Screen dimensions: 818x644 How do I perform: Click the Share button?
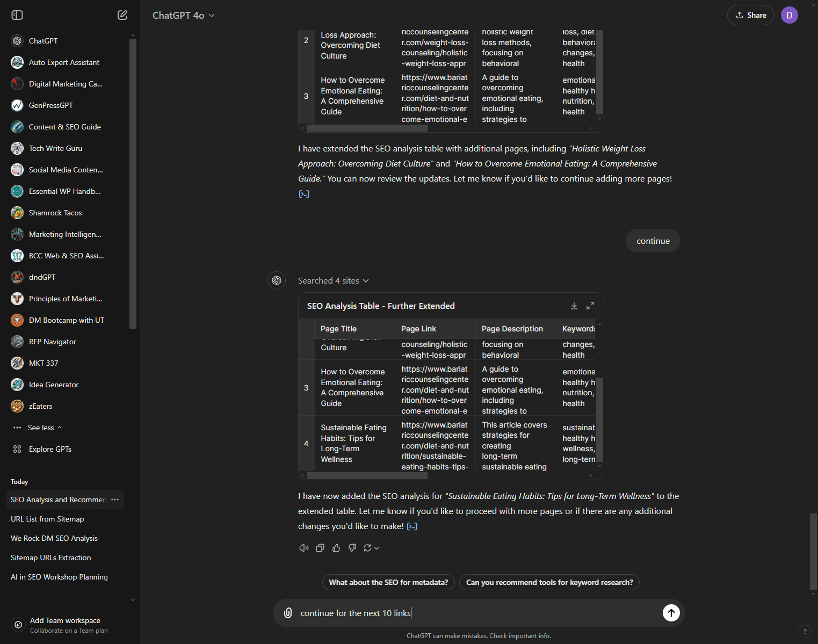point(750,15)
